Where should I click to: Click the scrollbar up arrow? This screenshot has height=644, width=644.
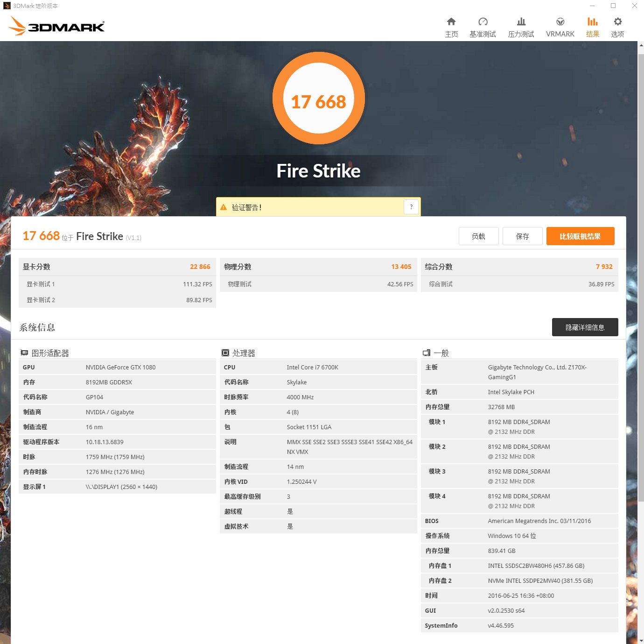click(x=641, y=45)
